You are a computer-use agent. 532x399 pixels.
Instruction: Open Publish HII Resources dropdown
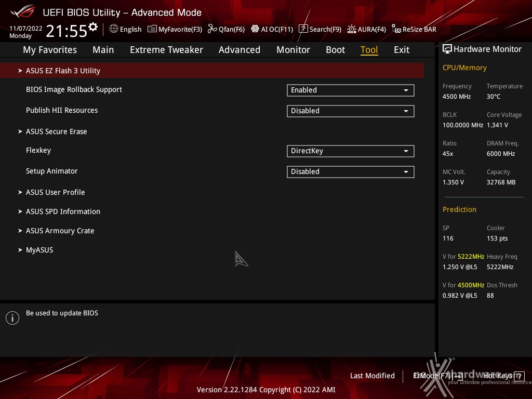click(351, 111)
